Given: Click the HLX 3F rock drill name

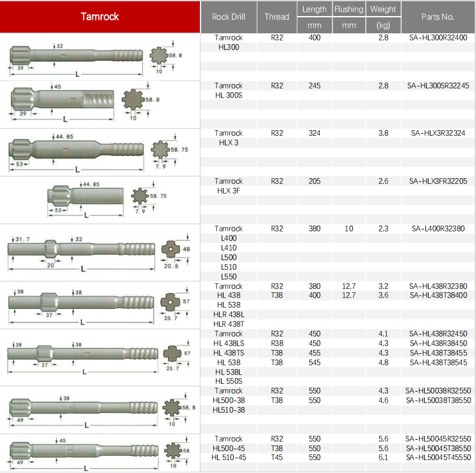Looking at the screenshot, I should click(x=229, y=191).
